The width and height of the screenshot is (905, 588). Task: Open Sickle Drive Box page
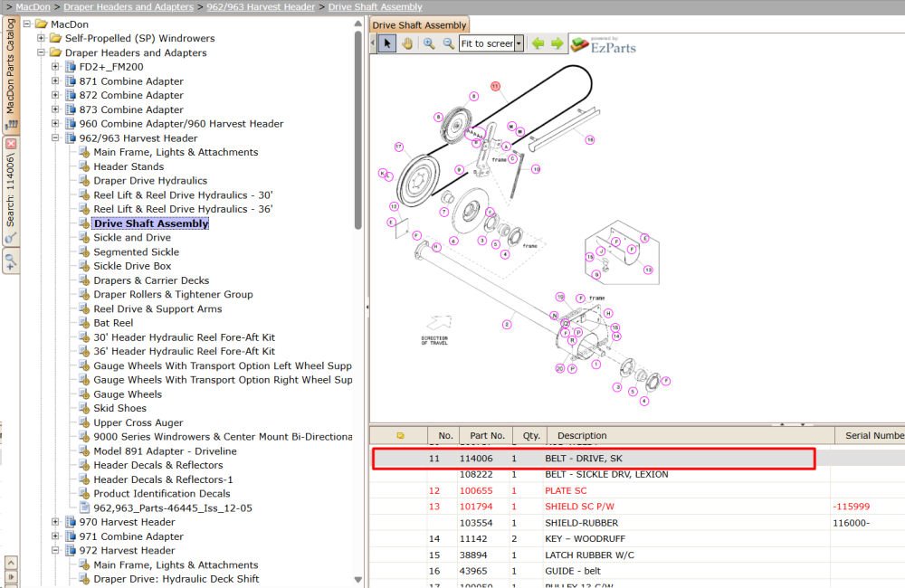(132, 266)
